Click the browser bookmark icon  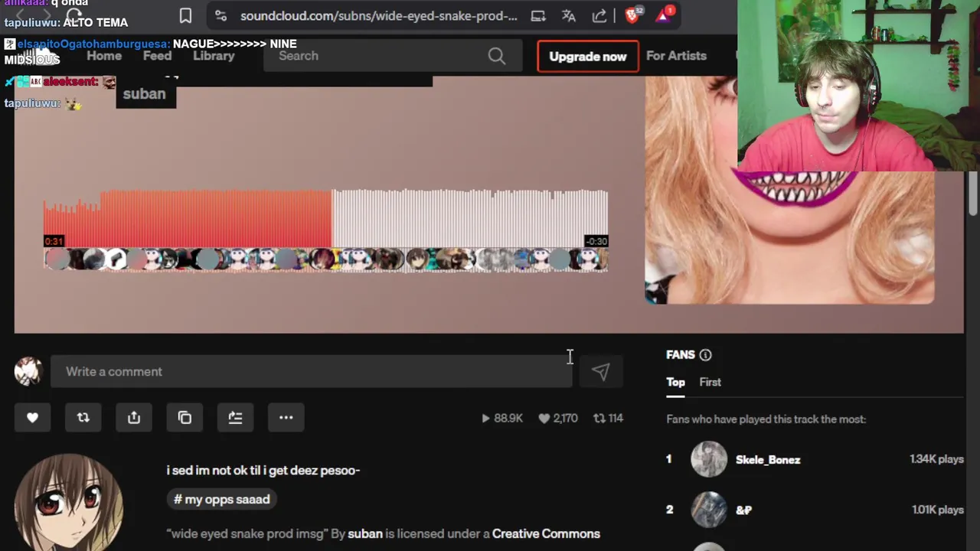tap(185, 15)
